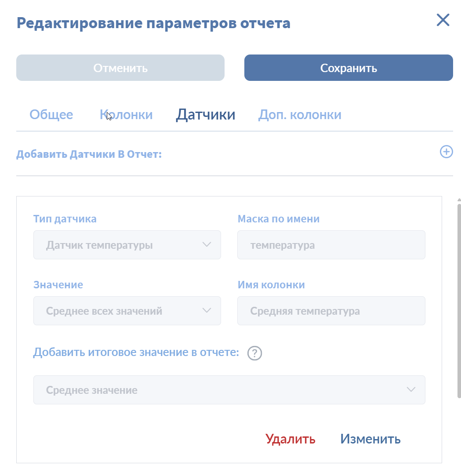Click the Сохранить button
461x476 pixels.
[348, 68]
